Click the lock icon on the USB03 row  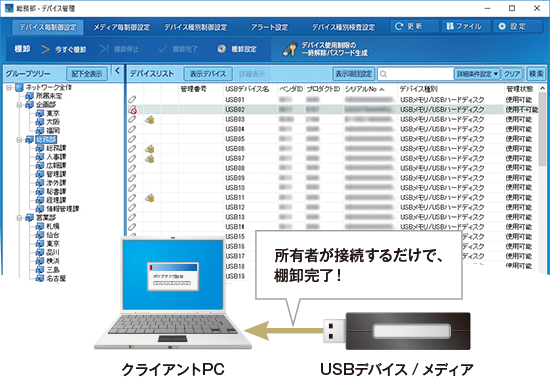150,120
